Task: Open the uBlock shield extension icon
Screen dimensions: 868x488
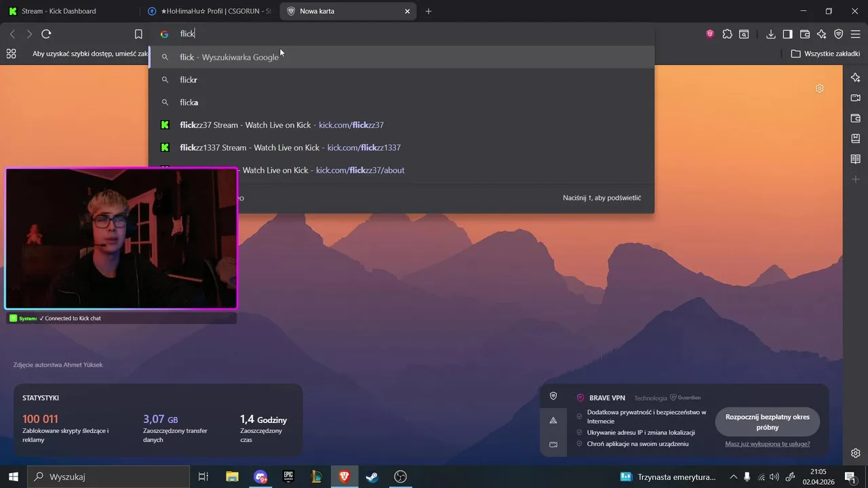Action: (710, 34)
